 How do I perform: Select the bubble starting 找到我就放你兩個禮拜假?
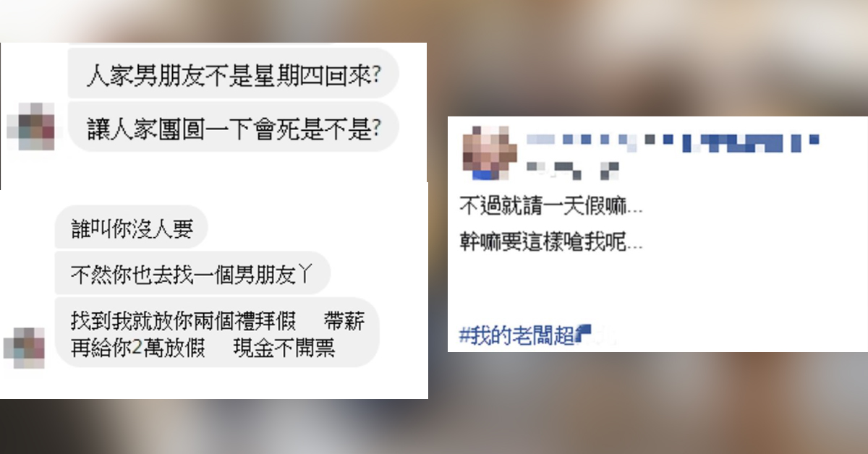pyautogui.click(x=217, y=333)
